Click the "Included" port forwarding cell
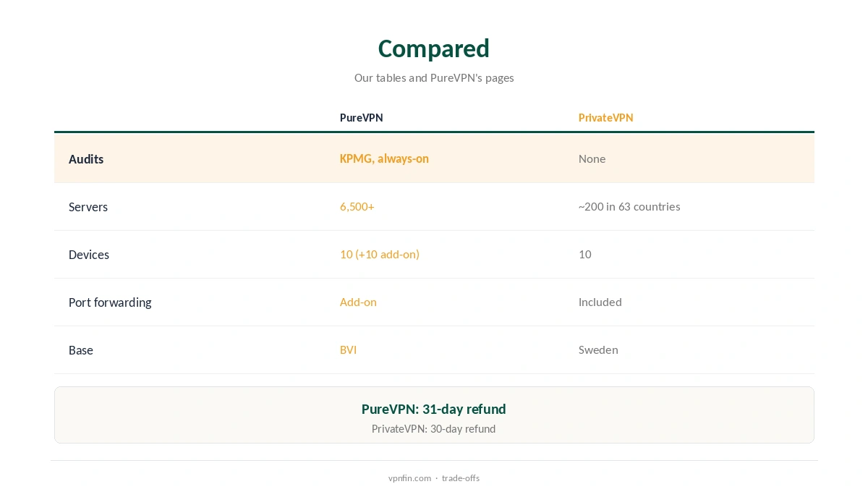 click(600, 302)
